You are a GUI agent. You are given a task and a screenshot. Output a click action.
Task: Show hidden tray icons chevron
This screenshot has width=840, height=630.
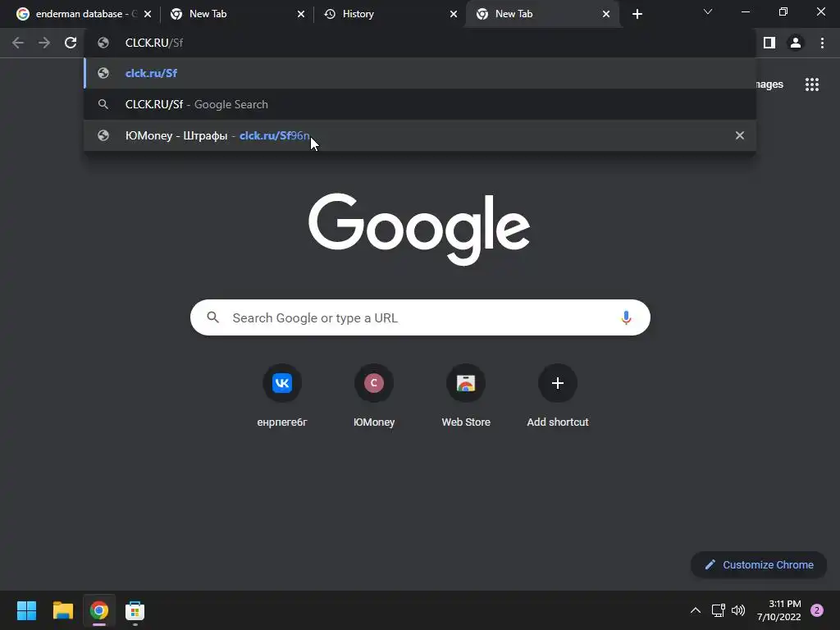[696, 610]
